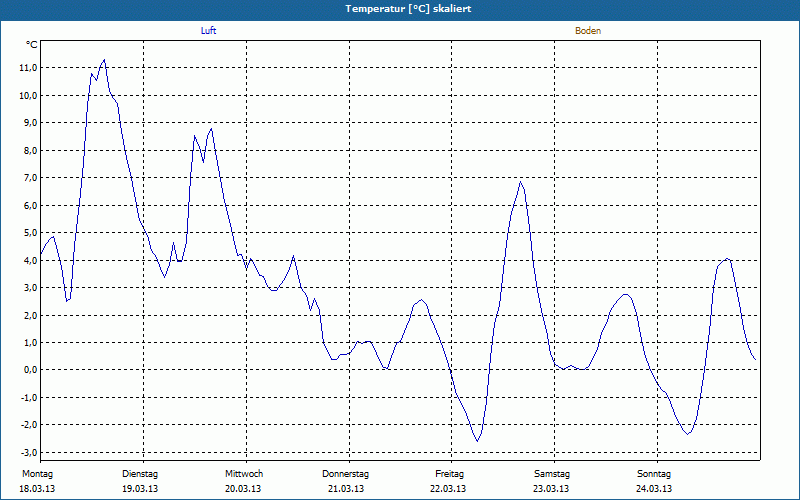Click the 7,0 y-axis value
Screen dimensions: 800x500
[30, 178]
